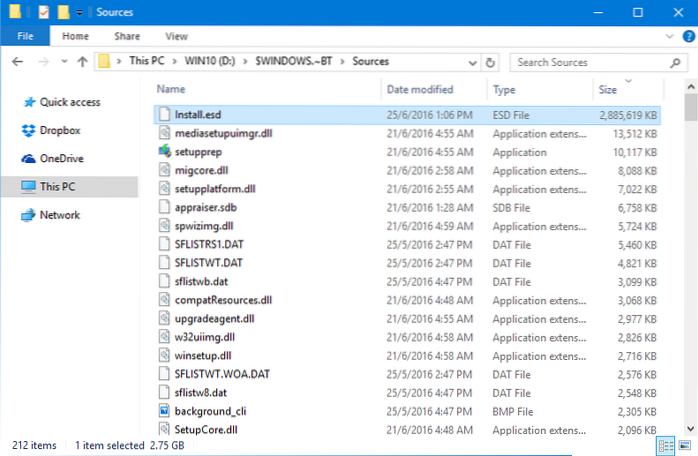Select the SetupCore.dll file

click(x=407, y=430)
